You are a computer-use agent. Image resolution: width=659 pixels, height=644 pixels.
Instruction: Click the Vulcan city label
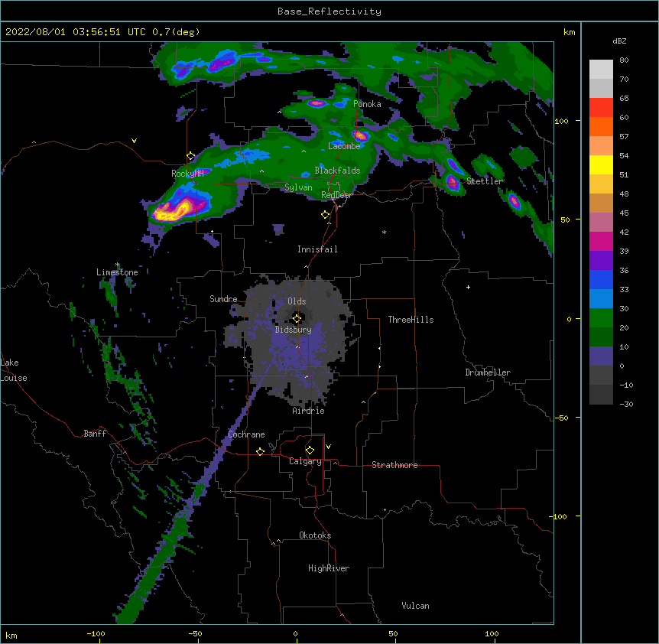(x=415, y=606)
